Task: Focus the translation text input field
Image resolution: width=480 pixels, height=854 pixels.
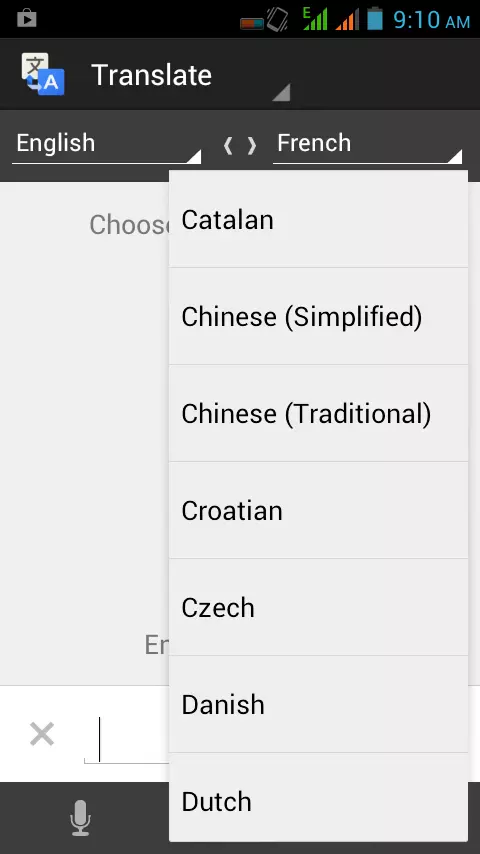Action: click(x=126, y=739)
